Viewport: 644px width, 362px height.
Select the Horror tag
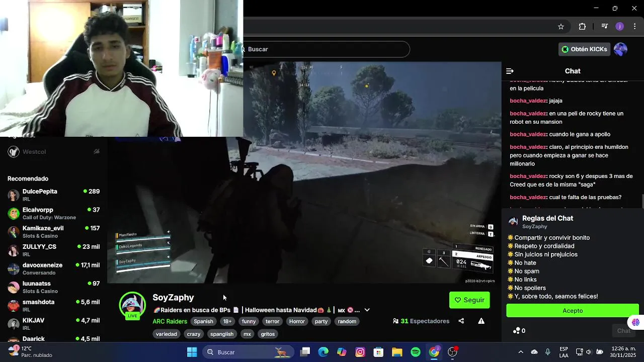click(297, 321)
